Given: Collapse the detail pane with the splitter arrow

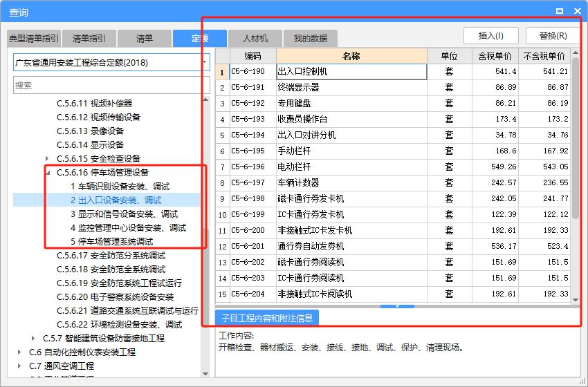Looking at the screenshot, I should pyautogui.click(x=397, y=306).
